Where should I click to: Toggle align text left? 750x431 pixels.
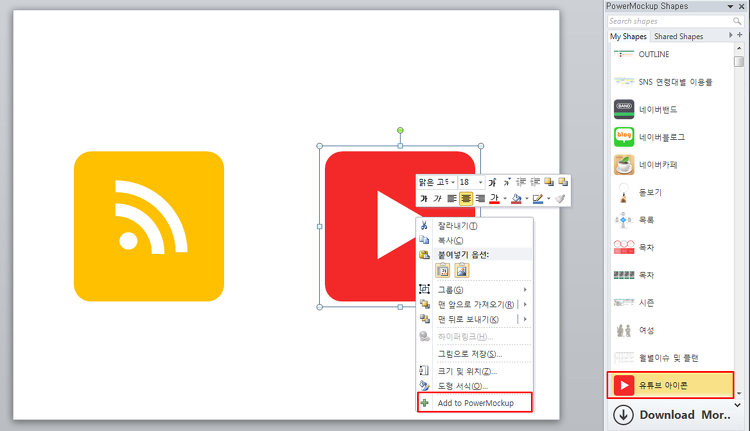point(452,199)
